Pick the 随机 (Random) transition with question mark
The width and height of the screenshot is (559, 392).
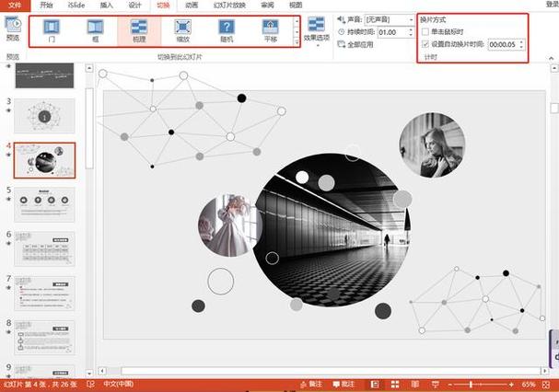(227, 31)
